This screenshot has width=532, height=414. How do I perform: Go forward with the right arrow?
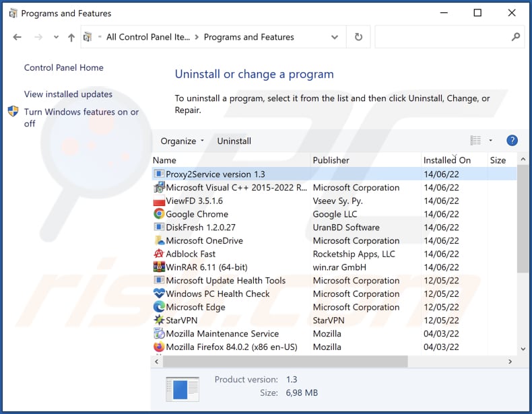[38, 37]
